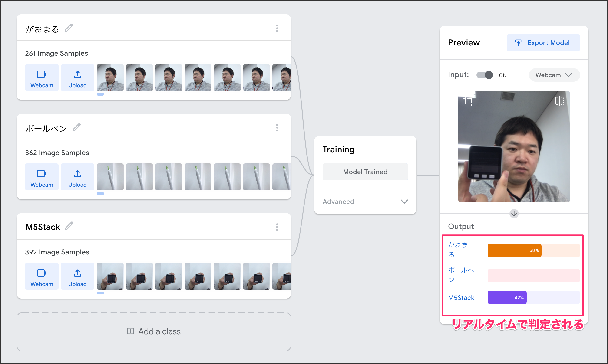
Task: Click the orange 58% がおまる output bar
Action: coord(514,250)
